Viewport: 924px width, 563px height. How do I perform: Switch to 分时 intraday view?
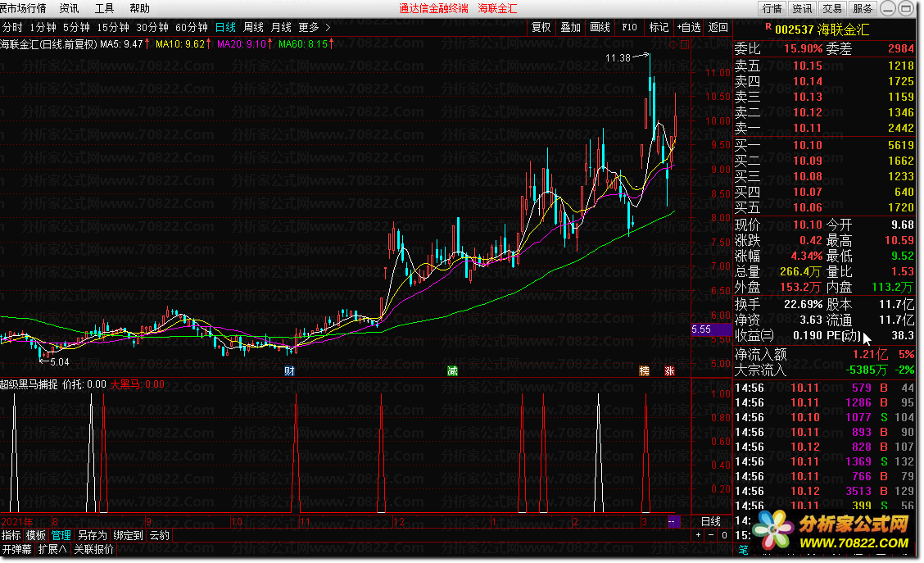click(12, 27)
